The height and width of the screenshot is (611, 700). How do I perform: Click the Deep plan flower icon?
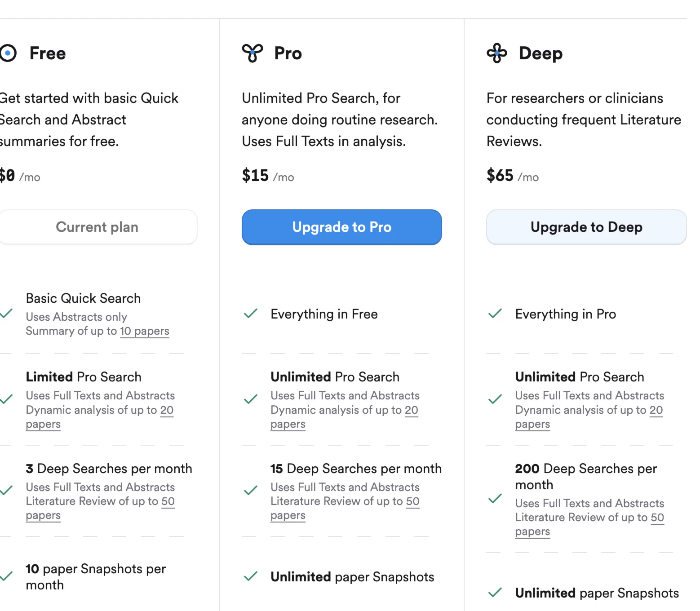(496, 53)
